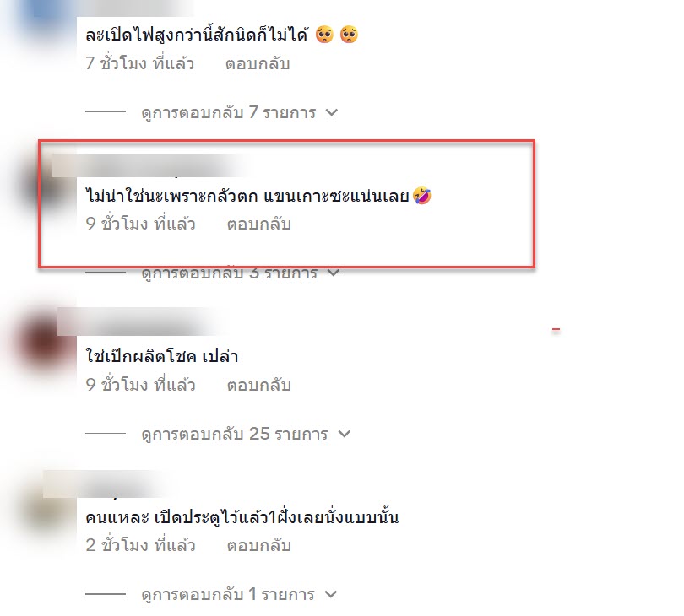Click ตอบกลับ under ใช่เป๊กผลิตโชค เปล่า
The image size is (684, 616).
(258, 385)
